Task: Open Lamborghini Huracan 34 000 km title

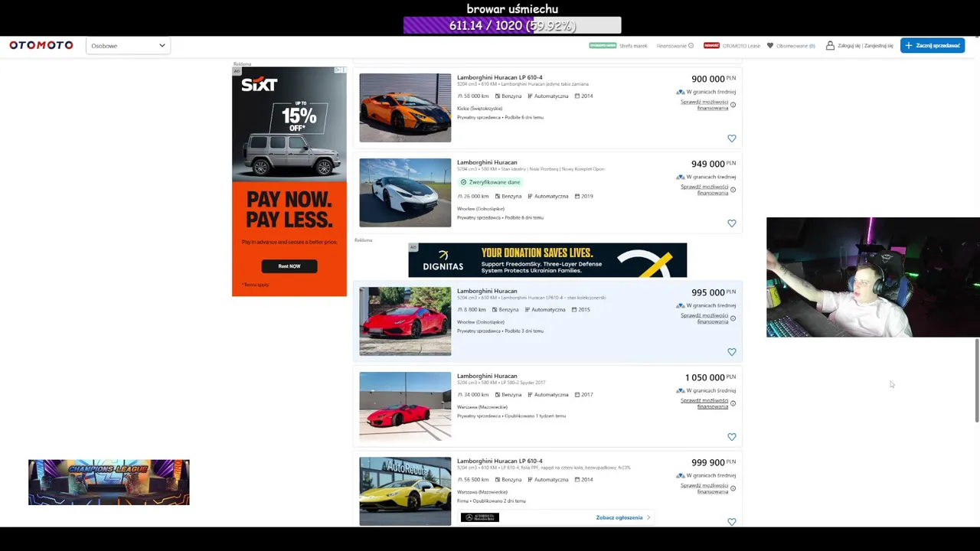Action: pos(487,376)
